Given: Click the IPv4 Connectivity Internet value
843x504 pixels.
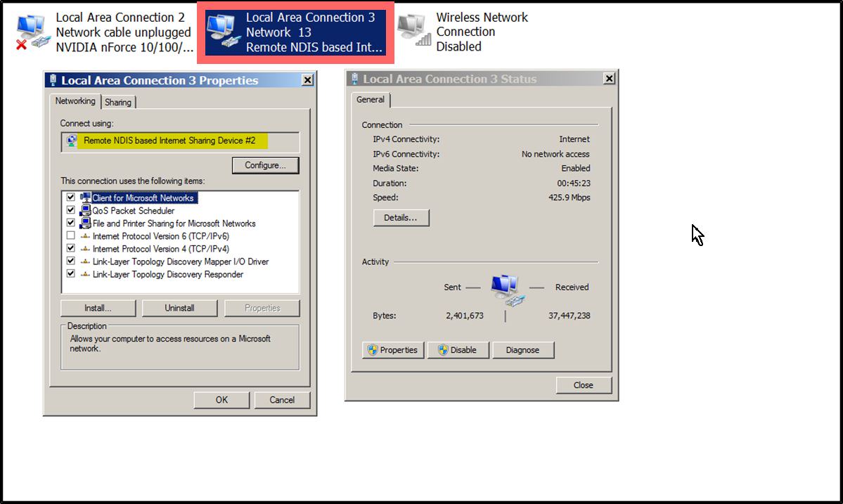Looking at the screenshot, I should [574, 139].
